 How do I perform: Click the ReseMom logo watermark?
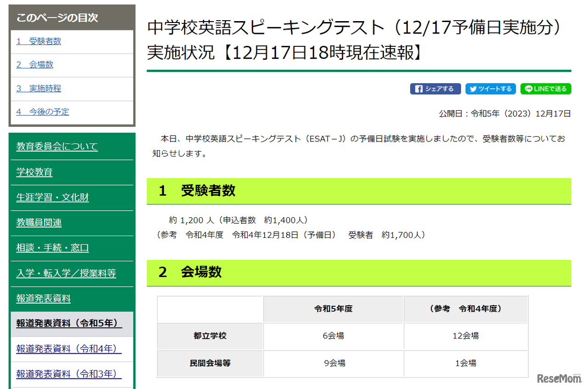(559, 379)
